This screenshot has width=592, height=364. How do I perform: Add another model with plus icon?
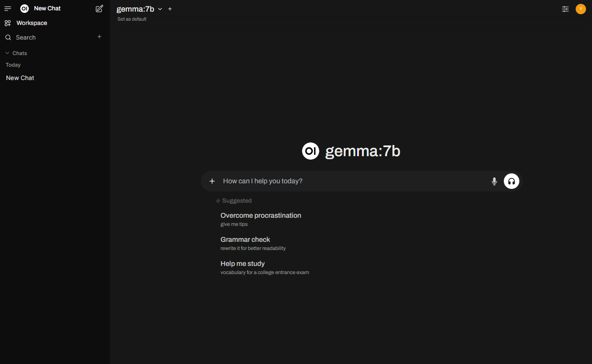click(x=170, y=9)
